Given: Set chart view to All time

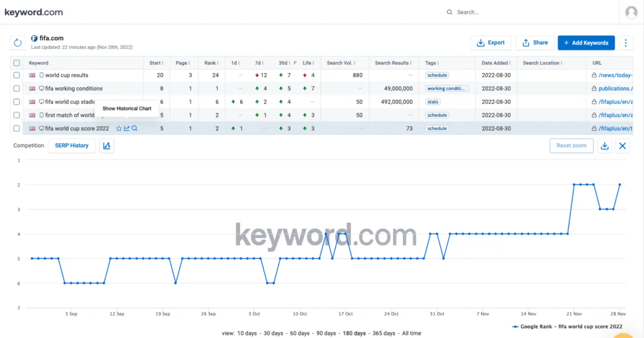Looking at the screenshot, I should tap(411, 333).
